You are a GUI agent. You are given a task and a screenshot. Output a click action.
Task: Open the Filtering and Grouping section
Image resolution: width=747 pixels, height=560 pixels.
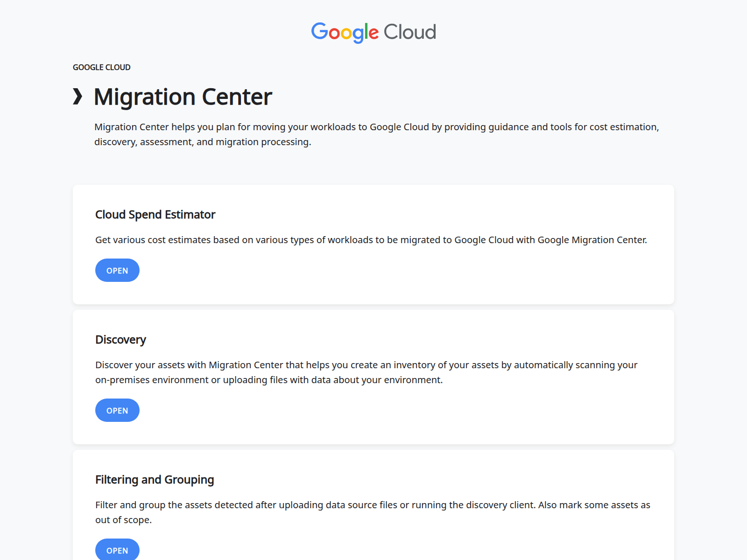pos(117,550)
